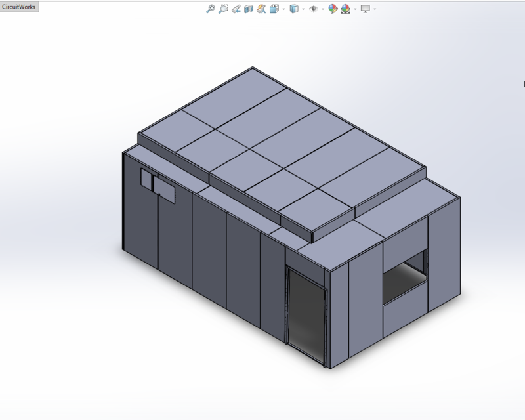Expand the View Orientation dropdown arrow
The width and height of the screenshot is (525, 420).
pyautogui.click(x=283, y=10)
